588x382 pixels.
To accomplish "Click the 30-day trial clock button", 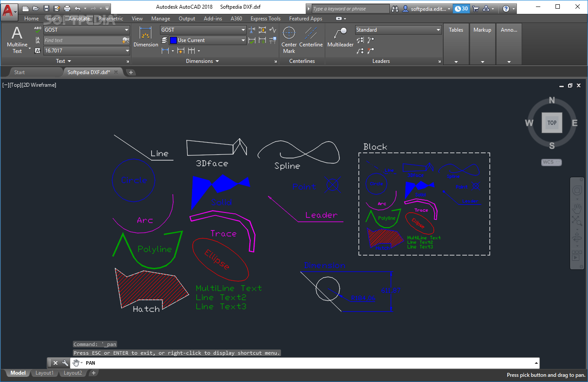I will click(x=461, y=9).
